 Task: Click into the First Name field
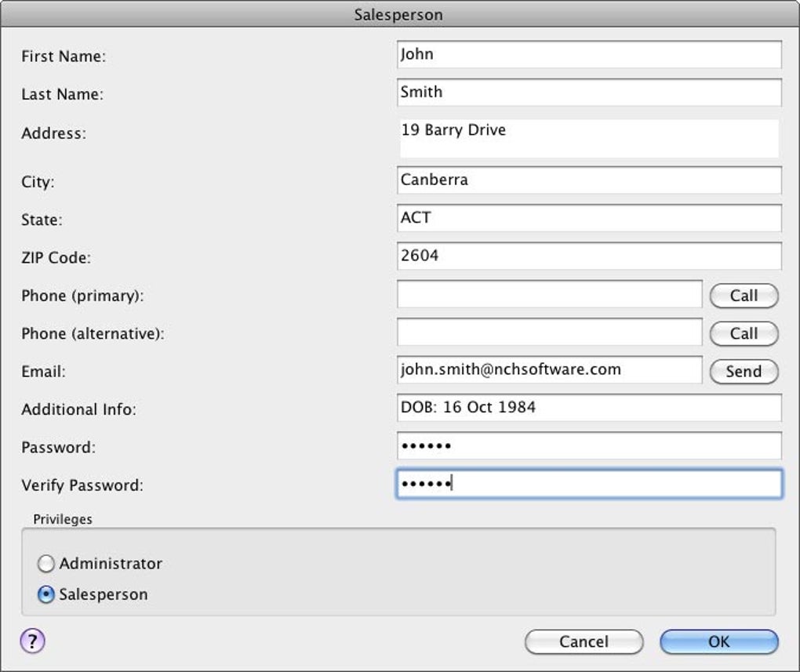589,55
